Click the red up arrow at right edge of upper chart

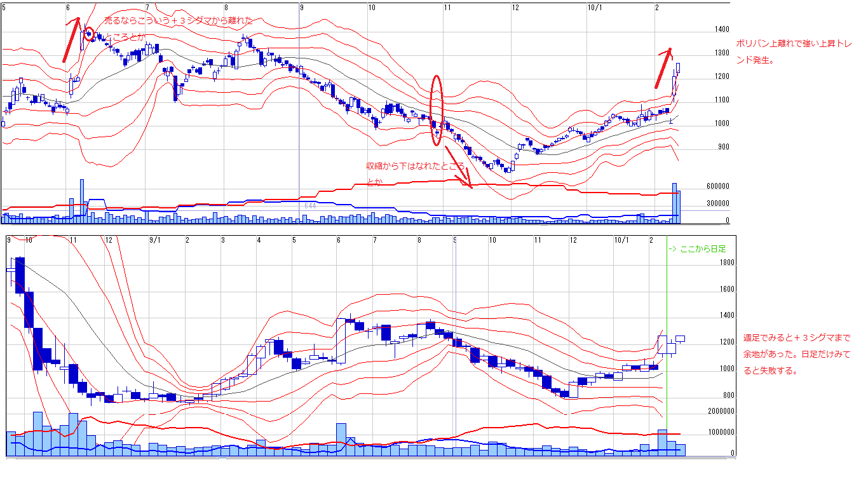click(663, 68)
